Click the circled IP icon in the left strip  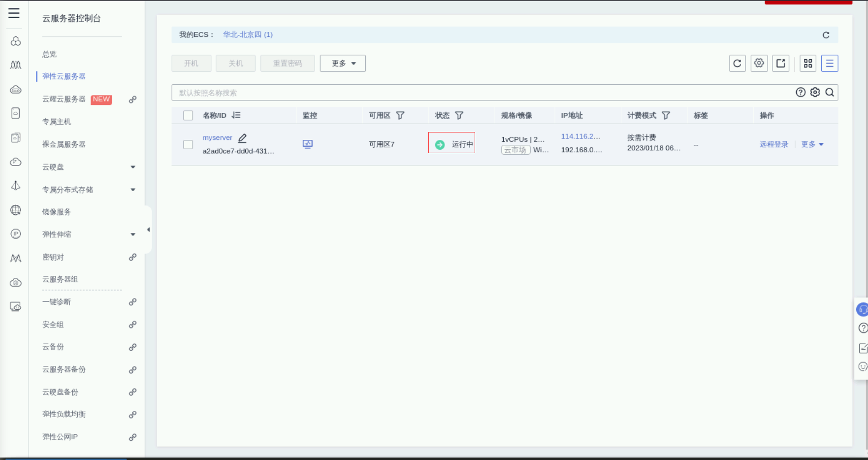[16, 233]
